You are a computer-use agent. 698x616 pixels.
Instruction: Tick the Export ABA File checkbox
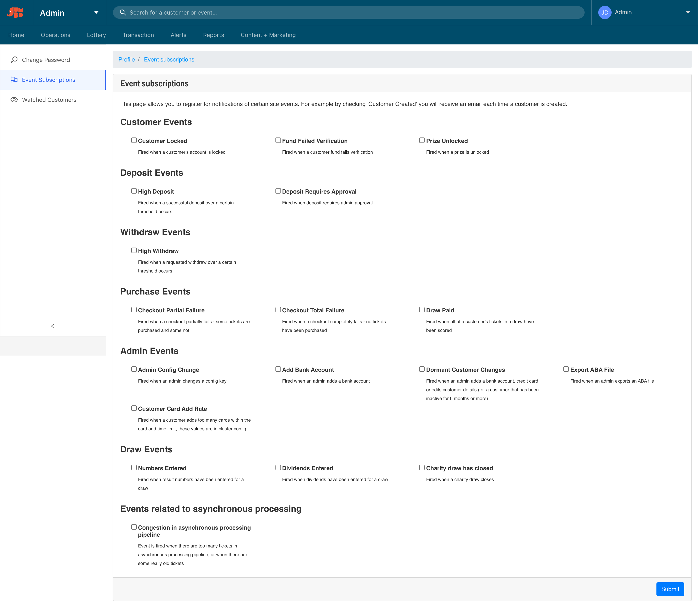coord(566,369)
